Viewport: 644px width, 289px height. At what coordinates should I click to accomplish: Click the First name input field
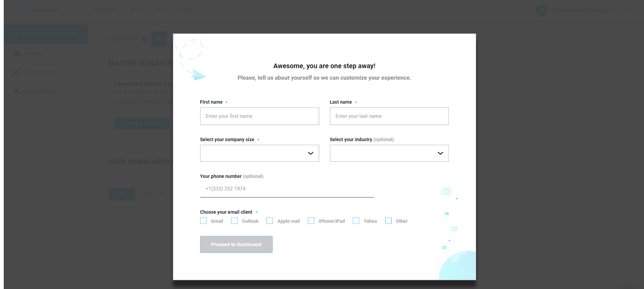tap(259, 116)
